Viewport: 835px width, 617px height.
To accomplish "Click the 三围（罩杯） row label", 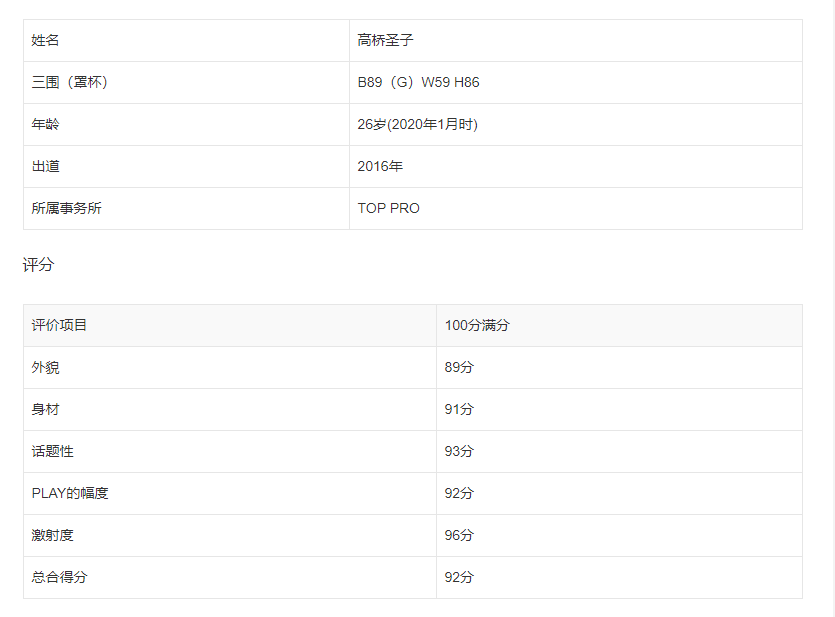I will tap(69, 83).
